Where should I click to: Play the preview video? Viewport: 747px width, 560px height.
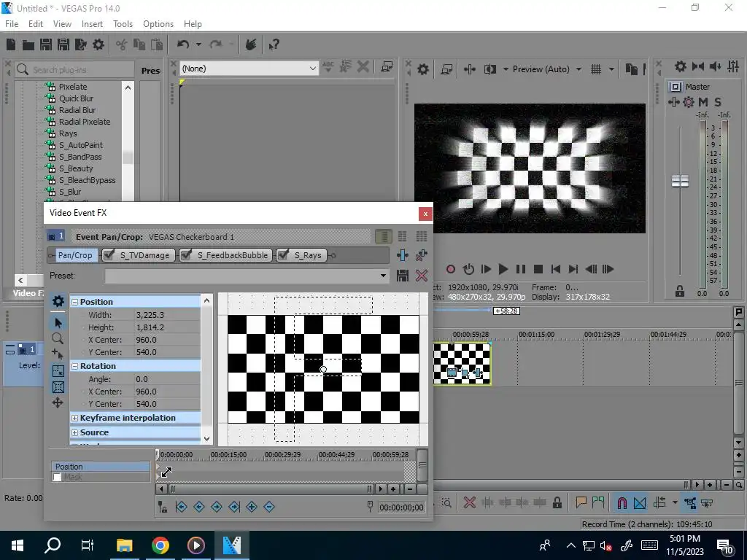[503, 269]
